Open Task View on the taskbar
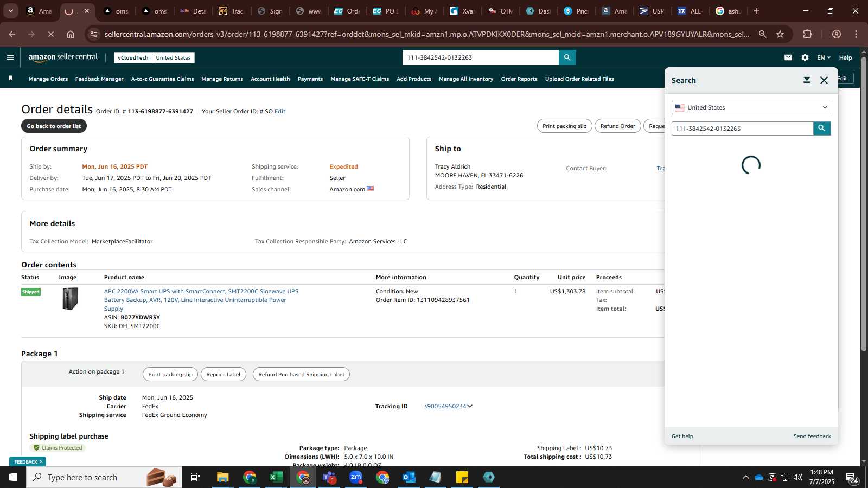This screenshot has height=488, width=868. coord(195,477)
